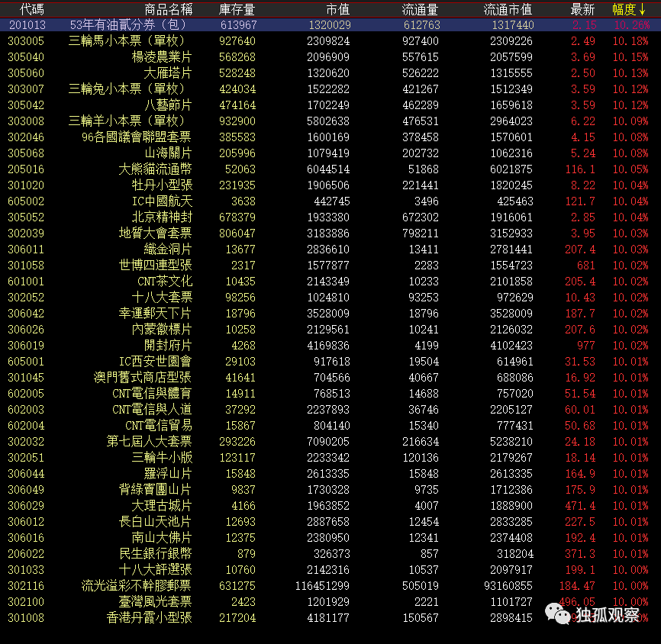Select the 幸運郵天下片 row
This screenshot has height=644, width=661.
(330, 313)
